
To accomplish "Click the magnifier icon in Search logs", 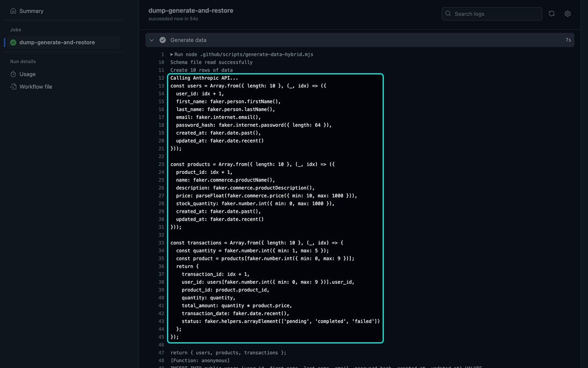I will 448,13.
